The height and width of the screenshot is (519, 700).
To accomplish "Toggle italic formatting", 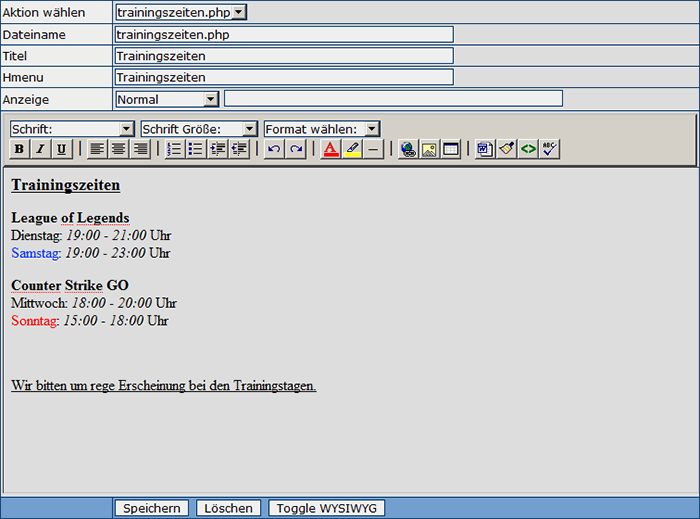I will point(40,149).
